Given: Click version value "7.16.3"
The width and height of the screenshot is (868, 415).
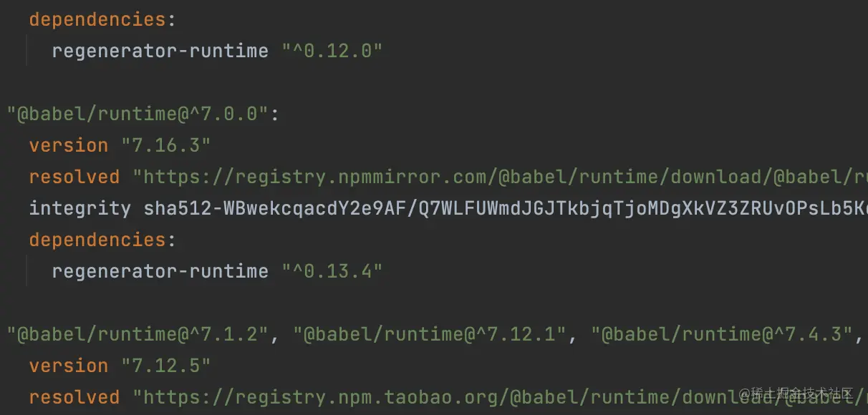Looking at the screenshot, I should point(171,145).
